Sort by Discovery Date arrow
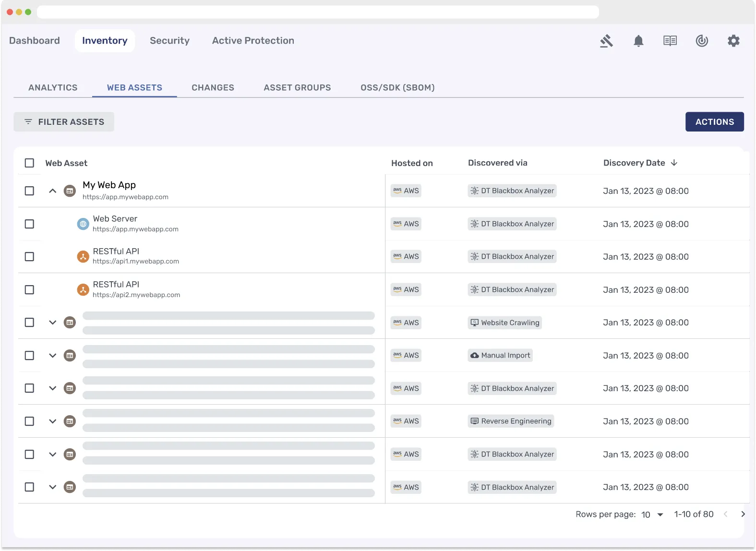Screen dimensions: 756x551 click(x=674, y=163)
